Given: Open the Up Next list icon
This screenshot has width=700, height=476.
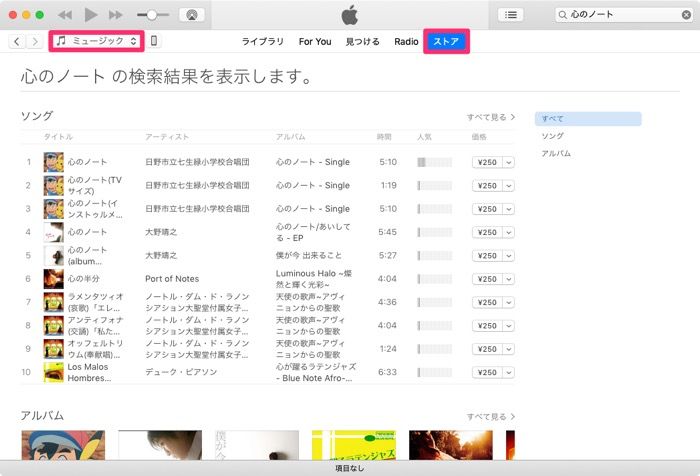Looking at the screenshot, I should point(511,15).
